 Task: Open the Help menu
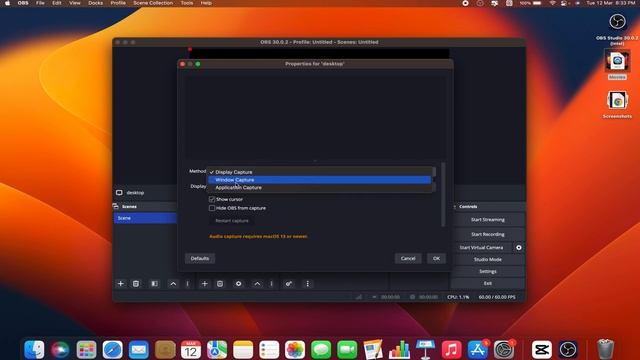[x=206, y=3]
